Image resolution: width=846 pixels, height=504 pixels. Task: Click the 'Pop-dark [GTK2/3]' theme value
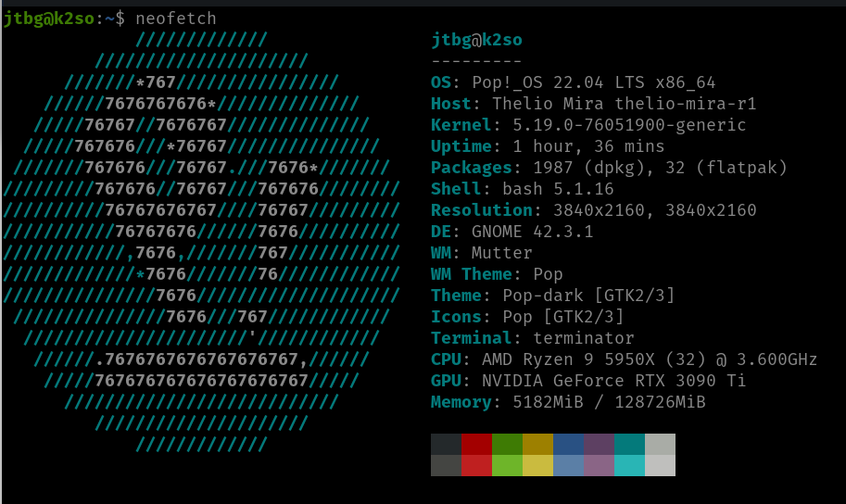click(588, 296)
